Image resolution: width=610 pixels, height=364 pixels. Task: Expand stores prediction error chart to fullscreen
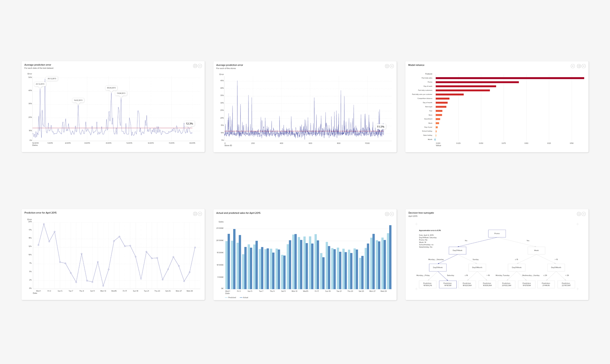387,66
